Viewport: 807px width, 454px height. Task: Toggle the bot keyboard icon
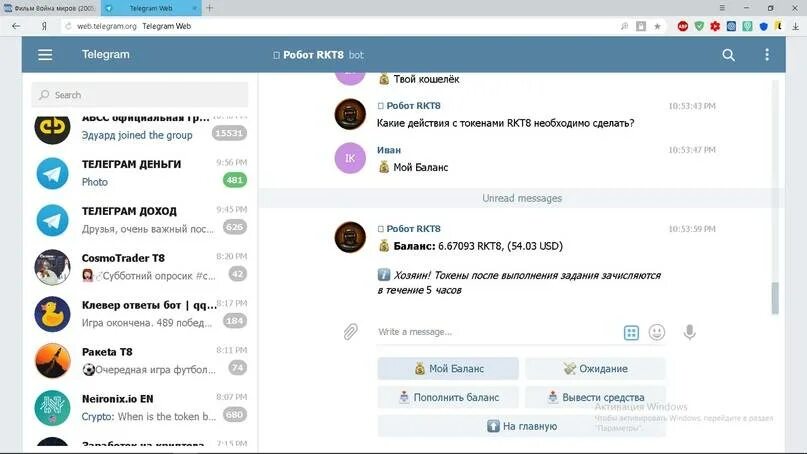631,333
